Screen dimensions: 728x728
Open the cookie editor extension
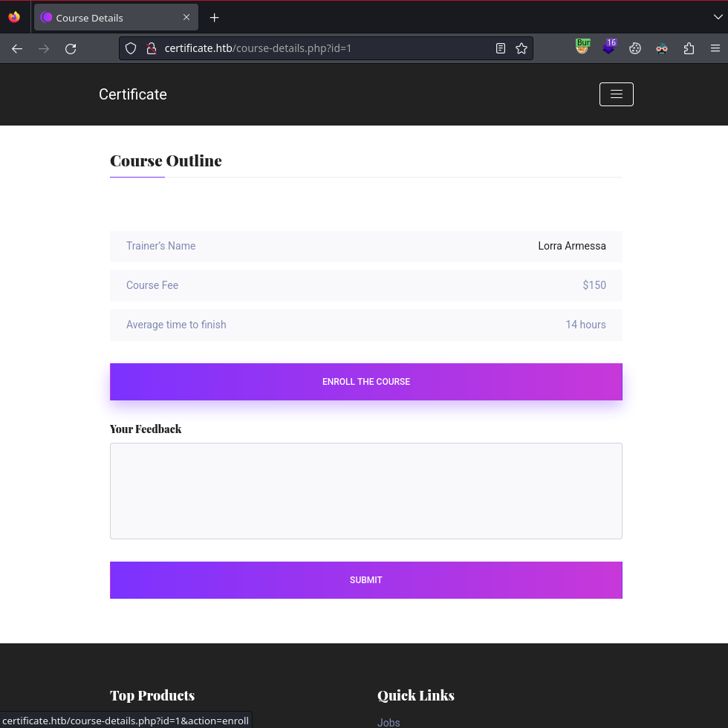pos(635,49)
